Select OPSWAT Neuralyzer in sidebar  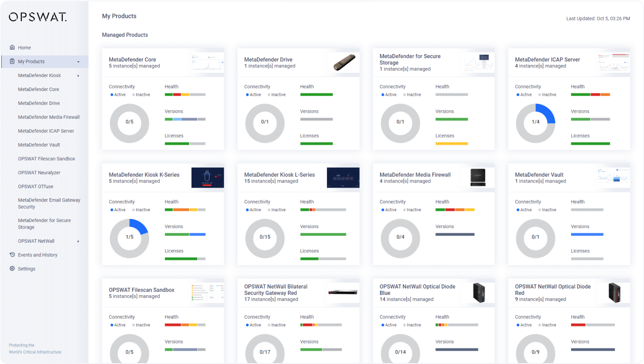tap(39, 173)
